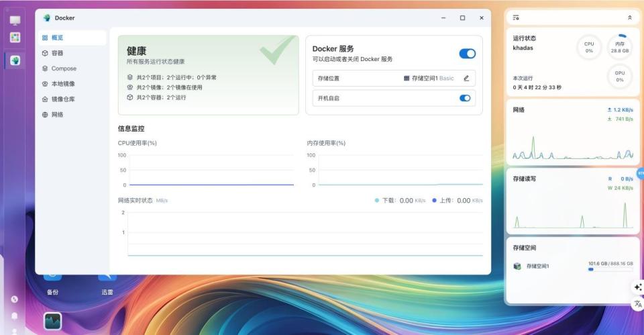Open 镜像仓库 image registry page
Image resolution: width=644 pixels, height=335 pixels.
62,99
